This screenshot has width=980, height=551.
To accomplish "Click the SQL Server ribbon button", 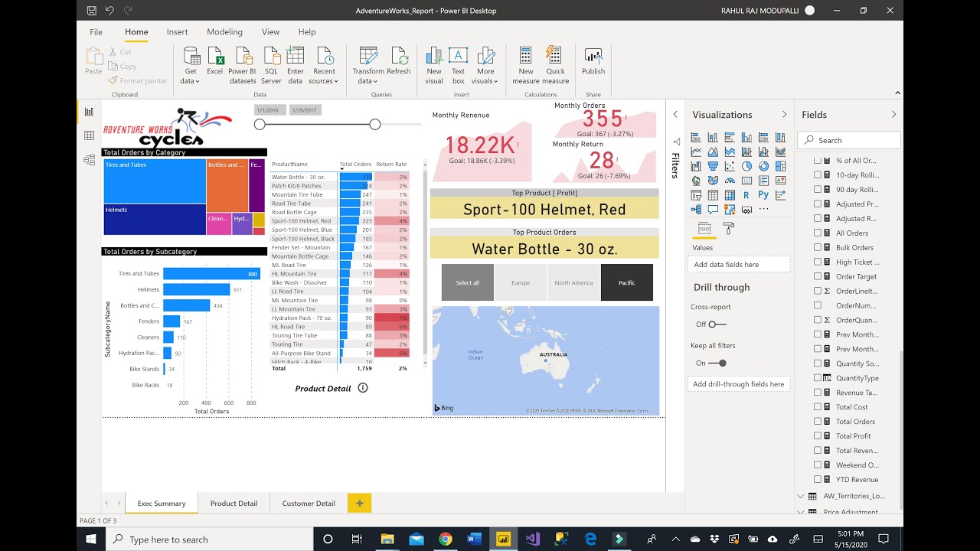I will tap(271, 65).
